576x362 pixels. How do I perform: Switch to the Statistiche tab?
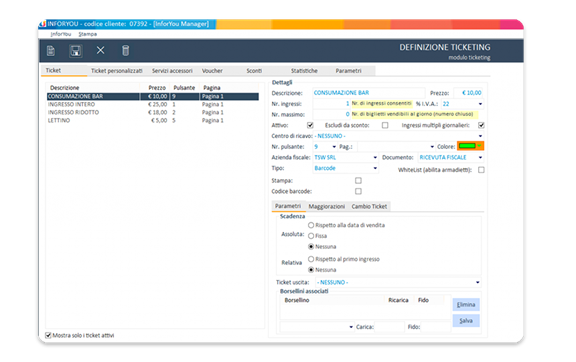coord(304,71)
